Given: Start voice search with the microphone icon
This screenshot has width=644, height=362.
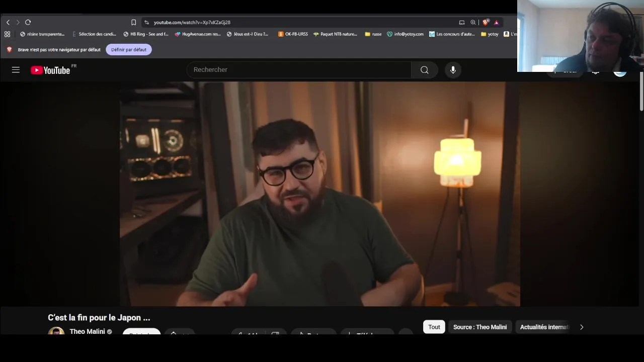Looking at the screenshot, I should point(453,70).
